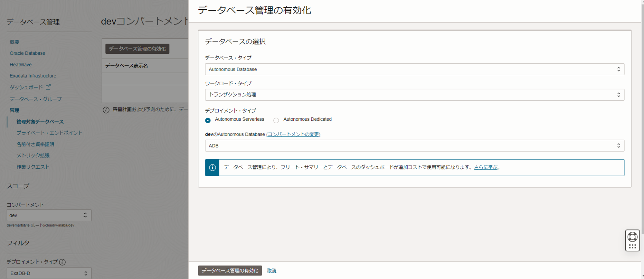Click the external link icon next to ダッシュボード
The width and height of the screenshot is (644, 279).
48,87
